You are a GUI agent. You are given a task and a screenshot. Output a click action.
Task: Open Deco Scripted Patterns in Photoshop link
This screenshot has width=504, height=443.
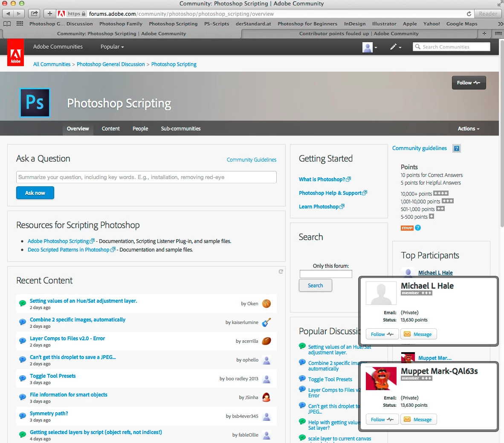coord(71,250)
